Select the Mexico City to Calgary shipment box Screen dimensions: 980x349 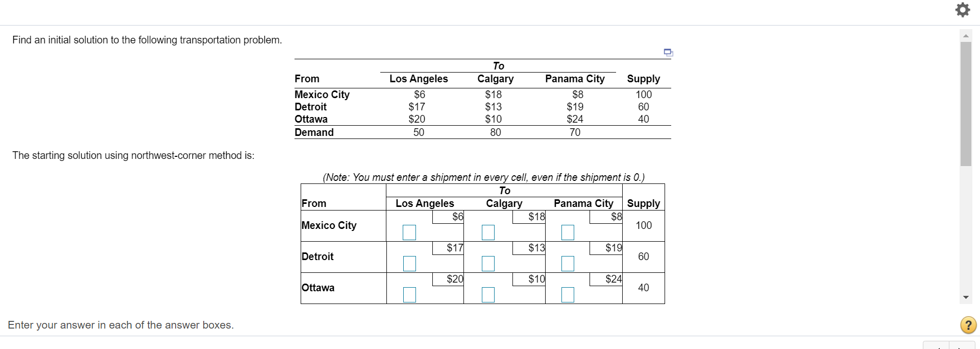point(488,232)
